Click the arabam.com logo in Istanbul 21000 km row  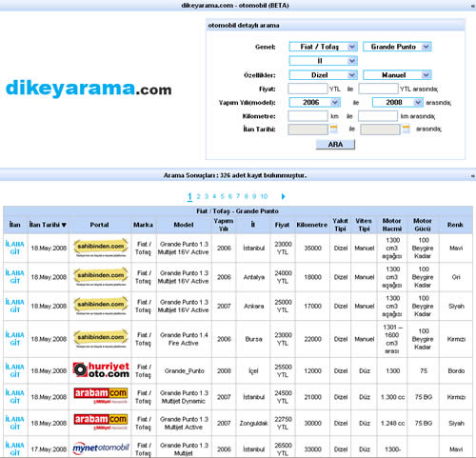click(101, 396)
